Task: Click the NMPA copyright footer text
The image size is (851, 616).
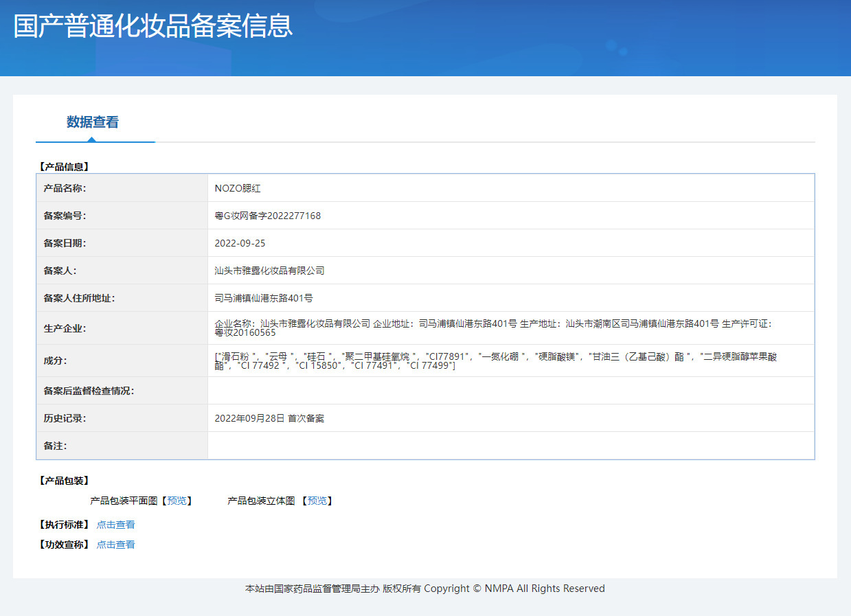Action: [425, 589]
